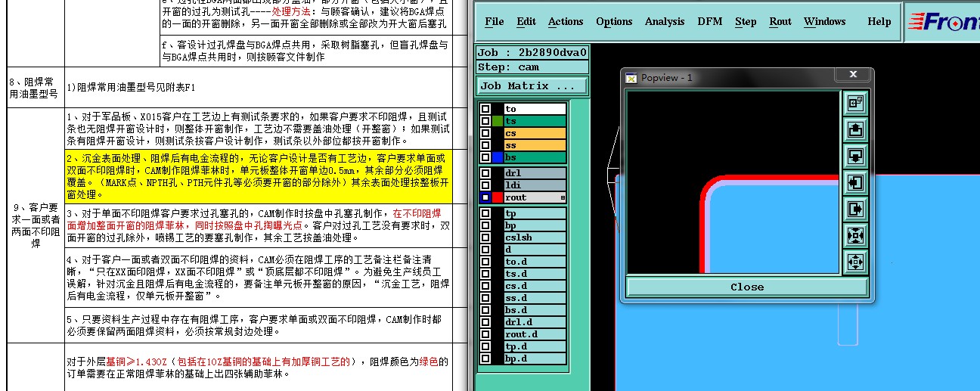Select the layer name 'drl' in layer list
Viewport: 980px width, 391px height.
pyautogui.click(x=535, y=173)
